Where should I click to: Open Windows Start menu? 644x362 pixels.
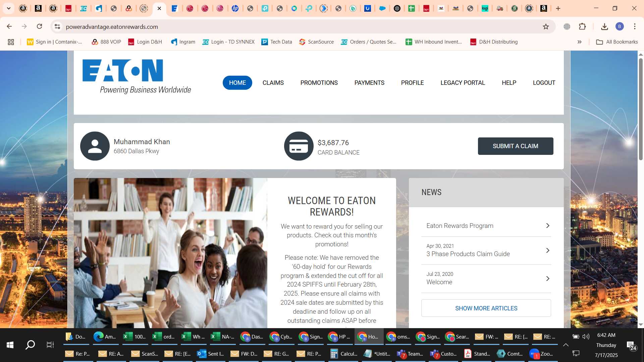pos(10,345)
